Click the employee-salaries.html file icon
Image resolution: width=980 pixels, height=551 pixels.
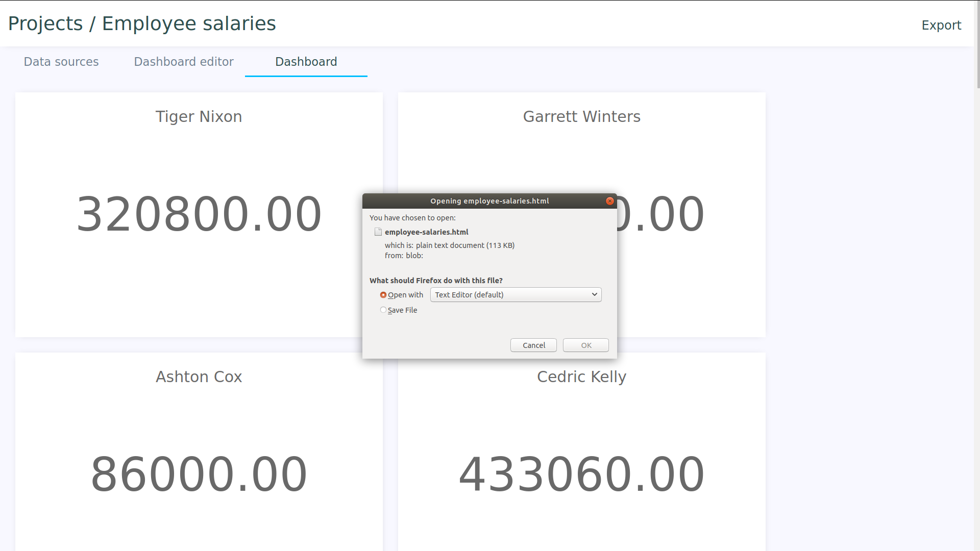point(378,232)
